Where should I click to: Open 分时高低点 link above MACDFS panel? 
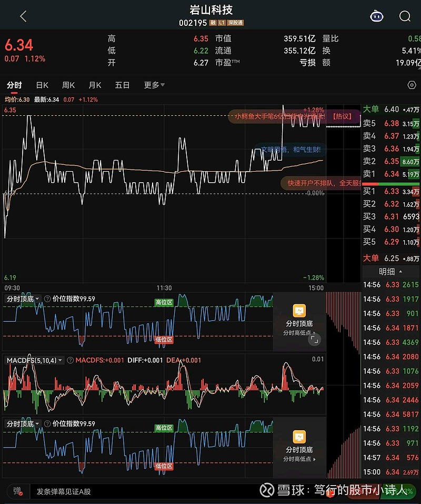(x=299, y=333)
